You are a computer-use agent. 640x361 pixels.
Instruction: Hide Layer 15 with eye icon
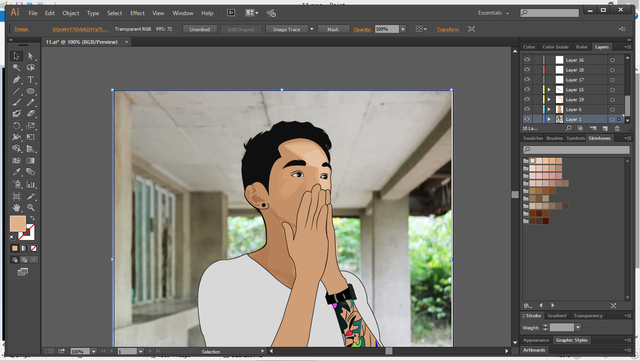(527, 89)
